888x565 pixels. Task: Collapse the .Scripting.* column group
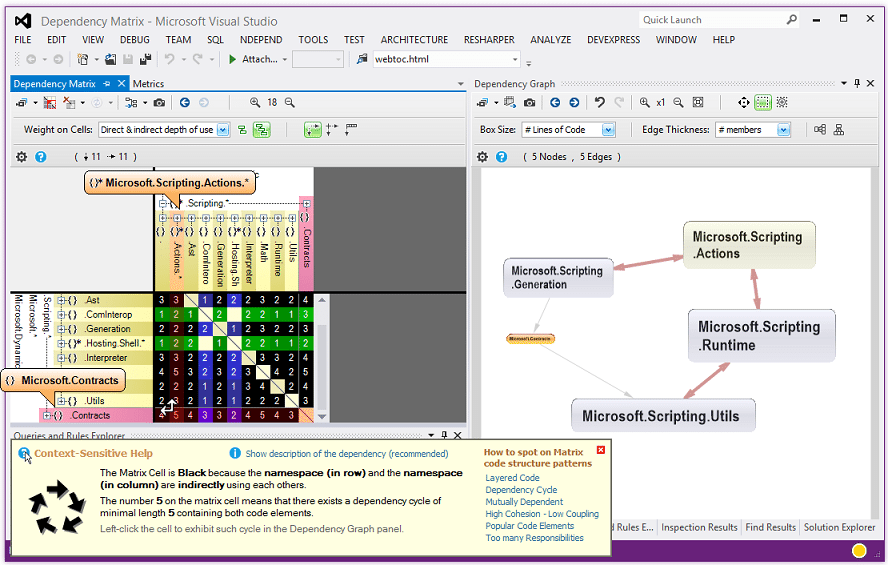(x=163, y=203)
